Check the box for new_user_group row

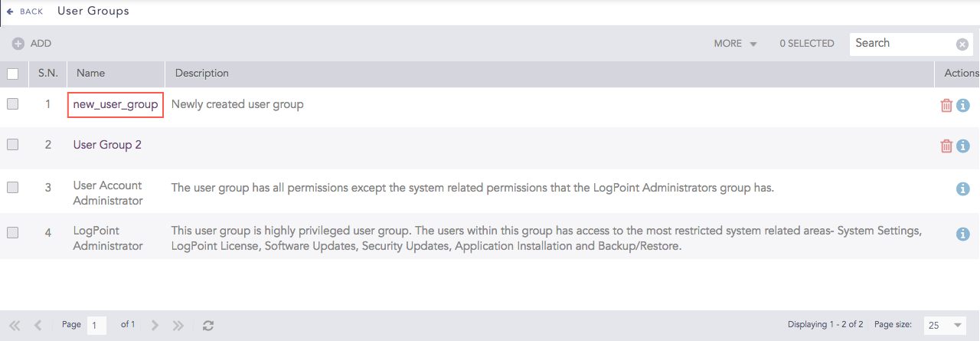(13, 104)
